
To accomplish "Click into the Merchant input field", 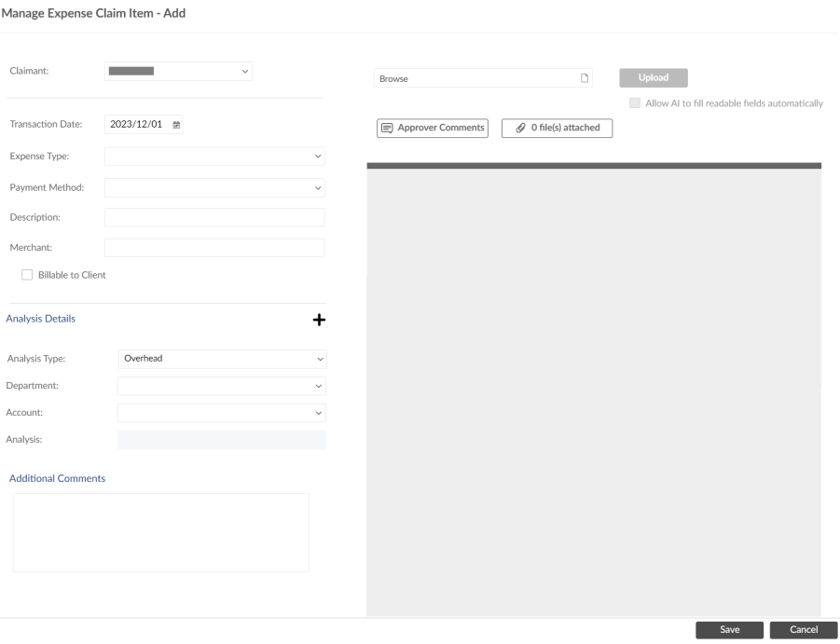I will click(x=214, y=247).
